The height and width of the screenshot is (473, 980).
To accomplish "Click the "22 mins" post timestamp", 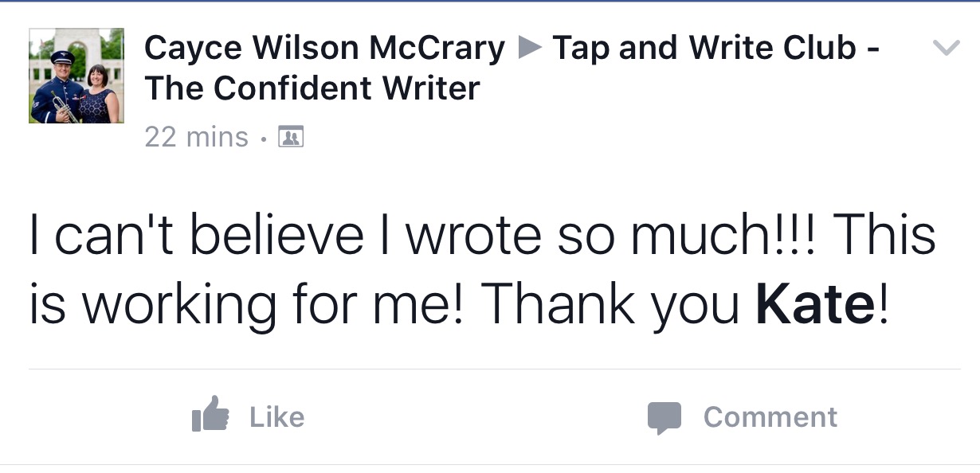I will 196,138.
